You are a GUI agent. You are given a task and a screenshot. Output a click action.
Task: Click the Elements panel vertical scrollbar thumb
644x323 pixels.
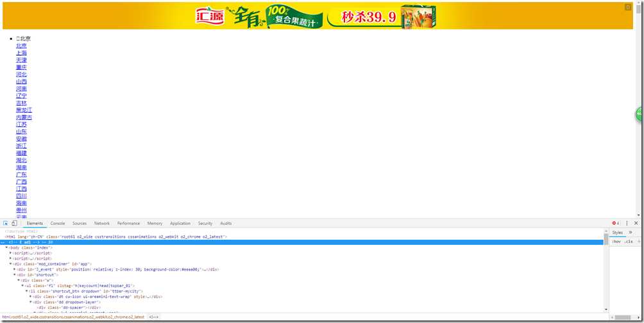click(606, 238)
